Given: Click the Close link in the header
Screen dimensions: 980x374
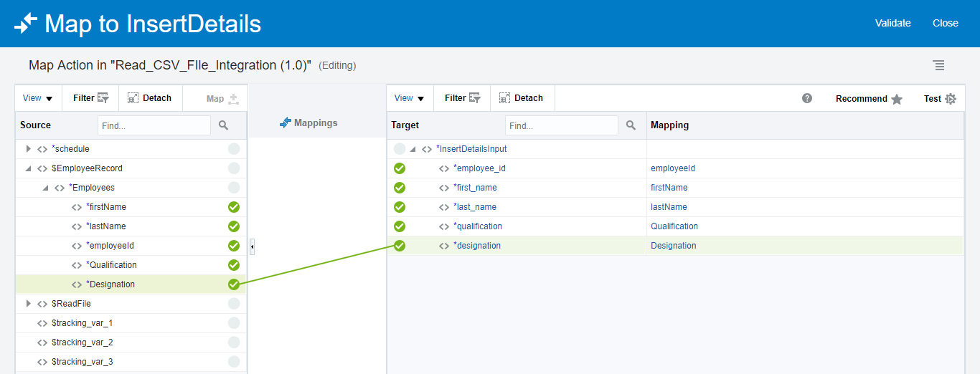Looking at the screenshot, I should click(x=945, y=23).
